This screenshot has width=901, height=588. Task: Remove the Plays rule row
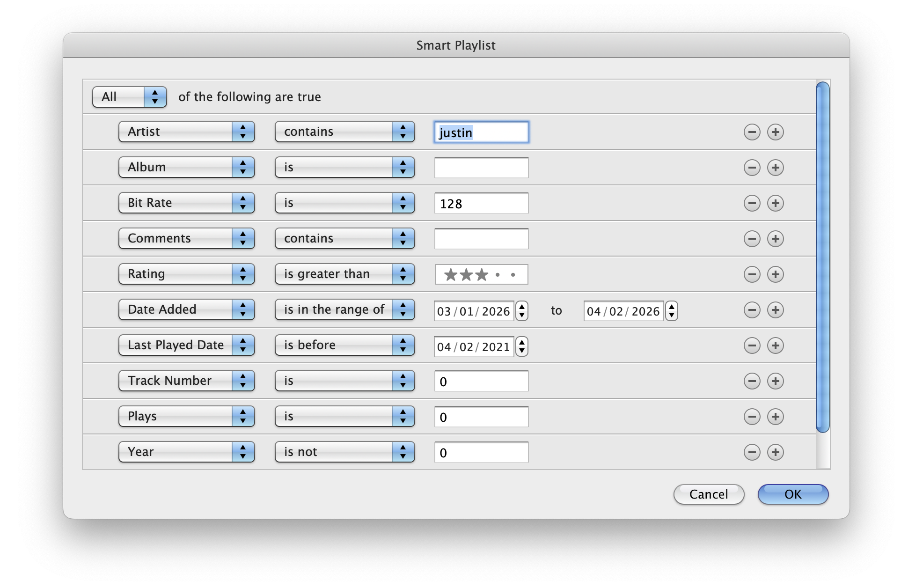752,417
